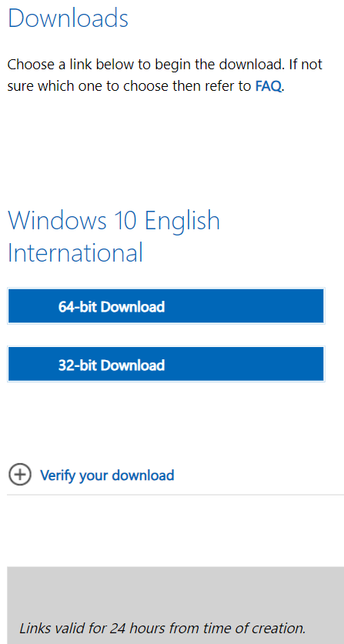Click empty right side of 32-bit Download button

[x=246, y=364]
